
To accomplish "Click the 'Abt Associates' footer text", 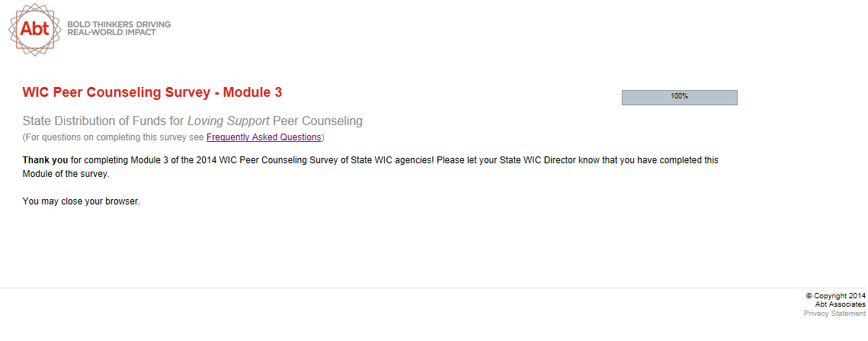I will 840,304.
